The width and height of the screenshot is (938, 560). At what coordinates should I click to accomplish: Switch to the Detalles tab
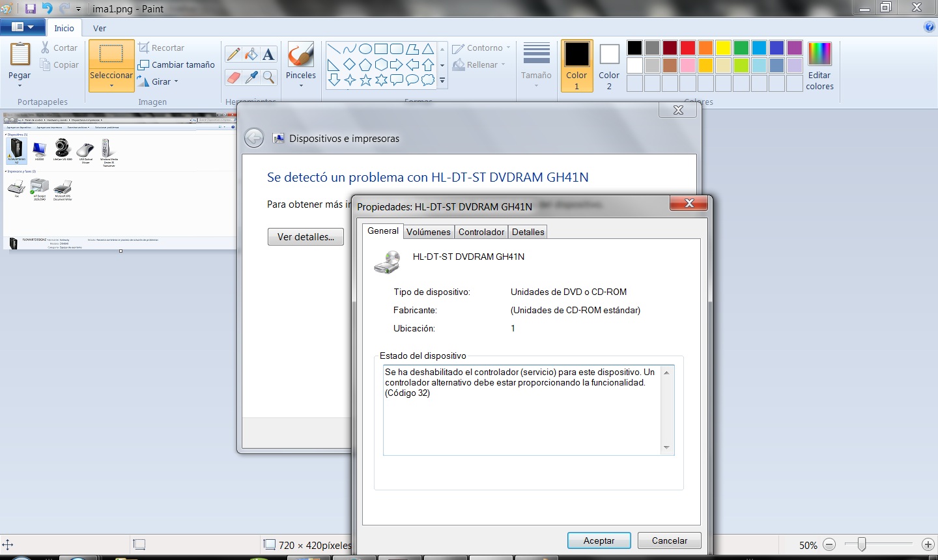click(x=528, y=232)
